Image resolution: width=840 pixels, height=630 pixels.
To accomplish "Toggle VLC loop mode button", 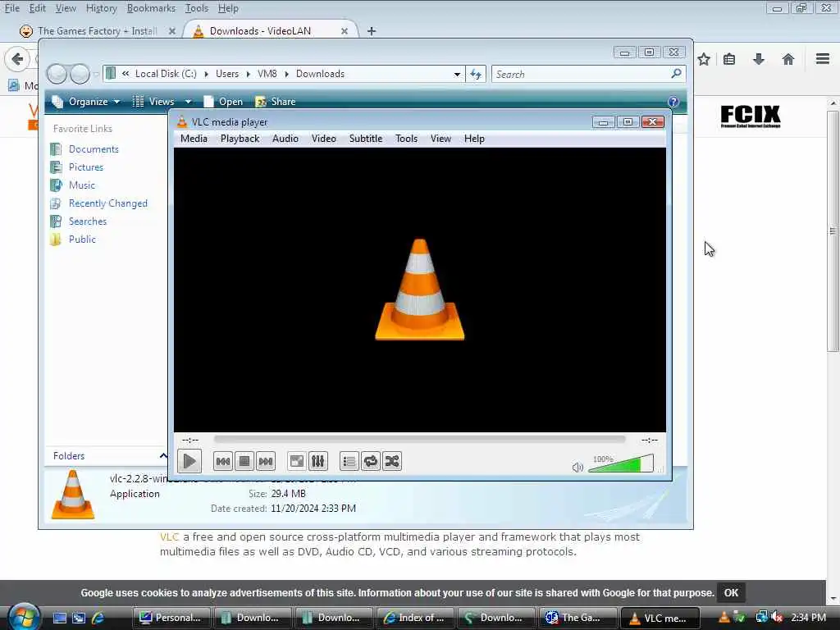I will point(371,461).
